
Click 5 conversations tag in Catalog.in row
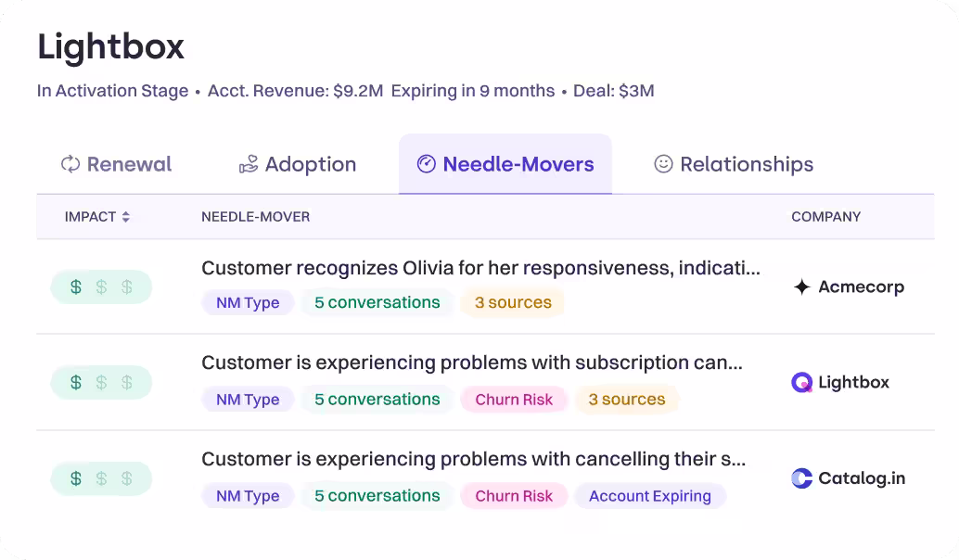pos(377,496)
